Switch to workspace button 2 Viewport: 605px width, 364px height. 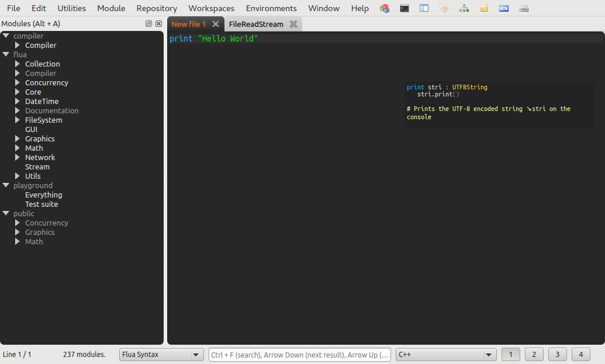coord(534,355)
